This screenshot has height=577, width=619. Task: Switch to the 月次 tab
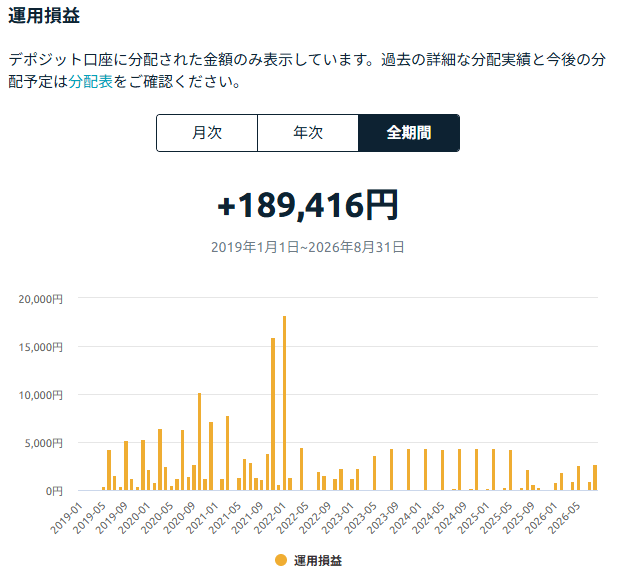point(207,133)
